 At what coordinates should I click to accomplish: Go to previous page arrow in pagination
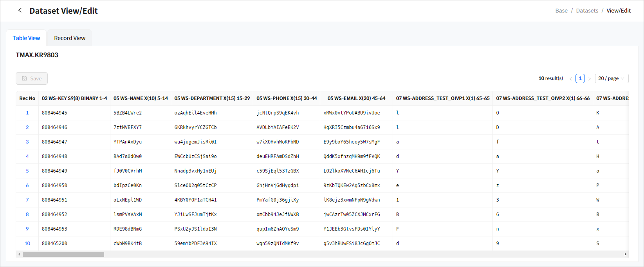pyautogui.click(x=570, y=78)
